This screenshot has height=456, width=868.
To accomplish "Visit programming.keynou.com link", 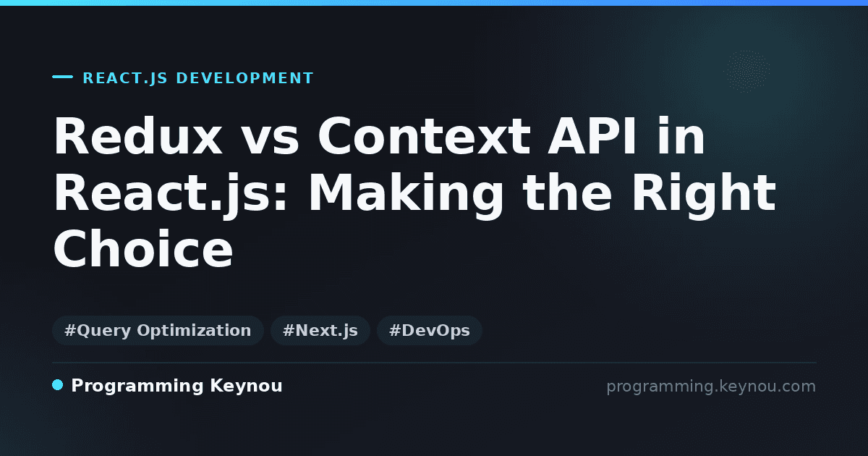I will pyautogui.click(x=711, y=387).
